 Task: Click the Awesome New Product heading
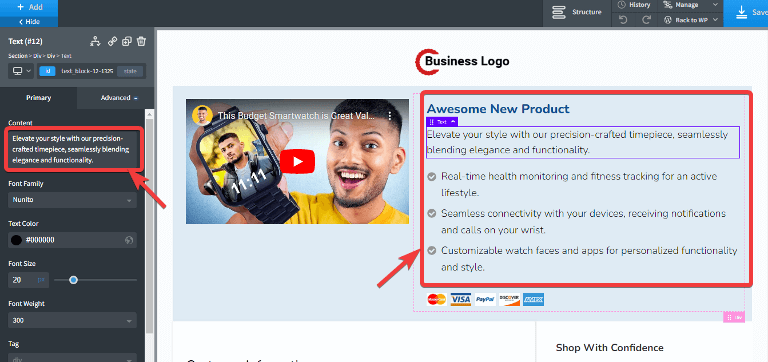click(x=498, y=109)
